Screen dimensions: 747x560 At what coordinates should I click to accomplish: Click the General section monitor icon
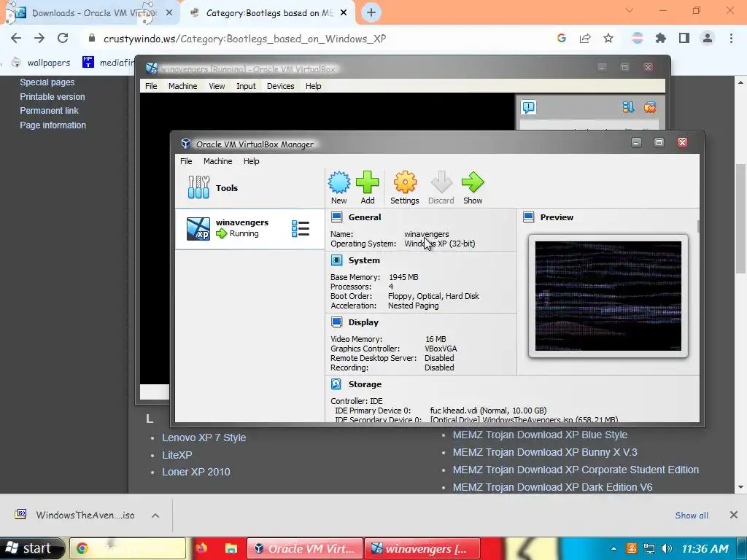click(337, 217)
